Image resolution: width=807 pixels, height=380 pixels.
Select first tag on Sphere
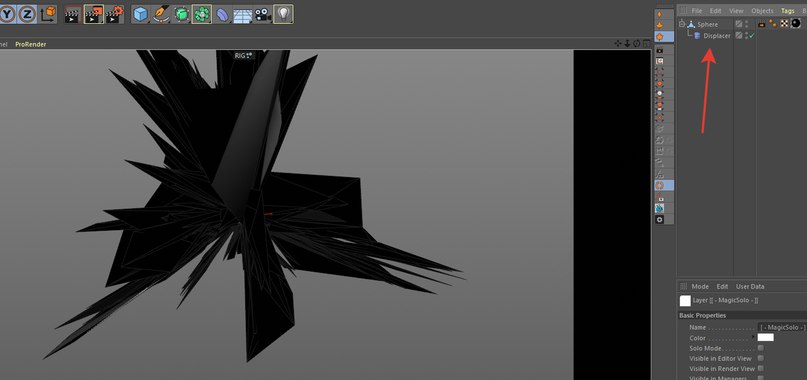click(x=762, y=24)
